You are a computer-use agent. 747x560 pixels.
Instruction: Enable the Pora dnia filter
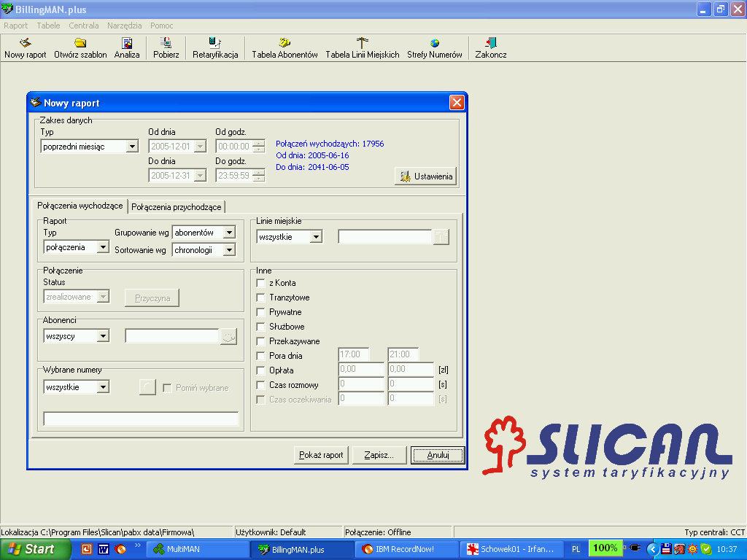pos(260,356)
